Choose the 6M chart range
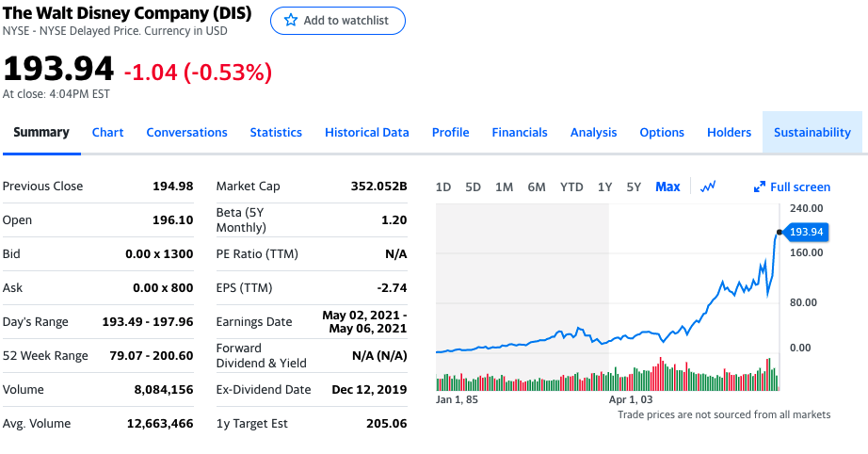868x454 pixels. pos(537,187)
